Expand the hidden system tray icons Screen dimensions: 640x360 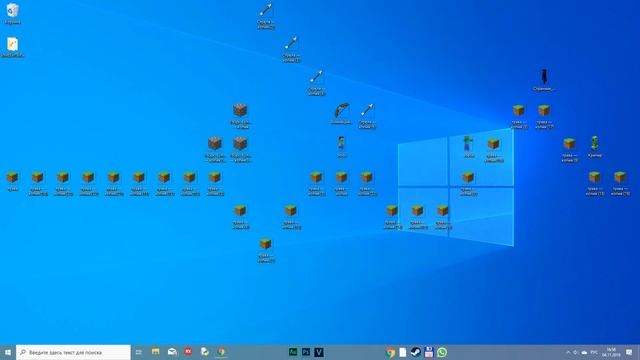(x=568, y=352)
